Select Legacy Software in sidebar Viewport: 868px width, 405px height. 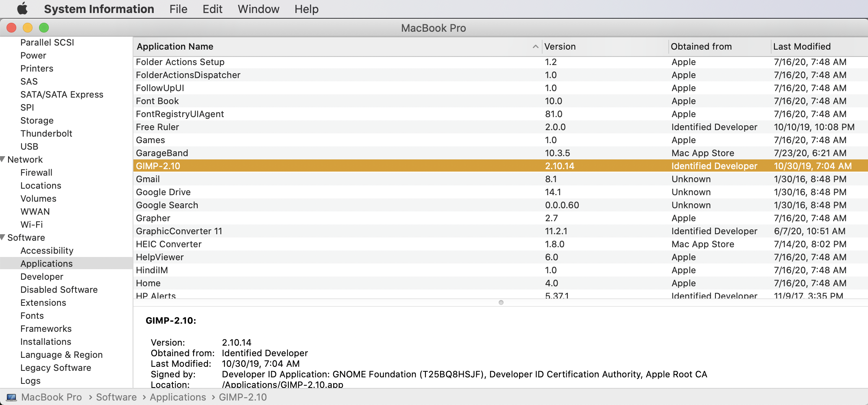click(x=56, y=368)
